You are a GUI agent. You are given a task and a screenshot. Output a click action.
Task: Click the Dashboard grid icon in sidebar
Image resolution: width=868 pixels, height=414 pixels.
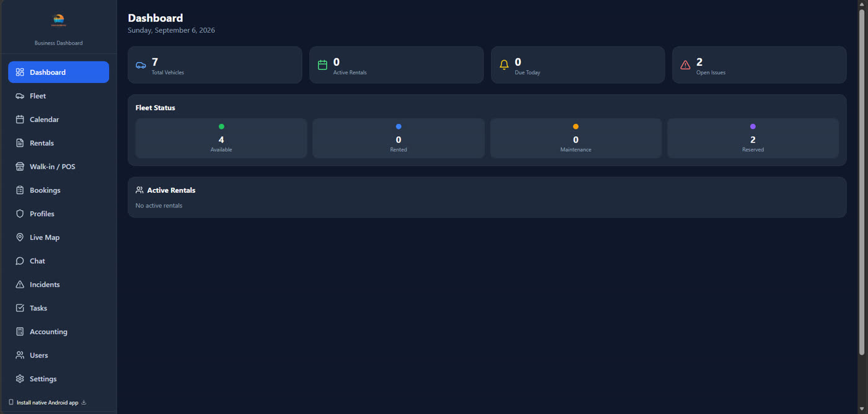[20, 73]
